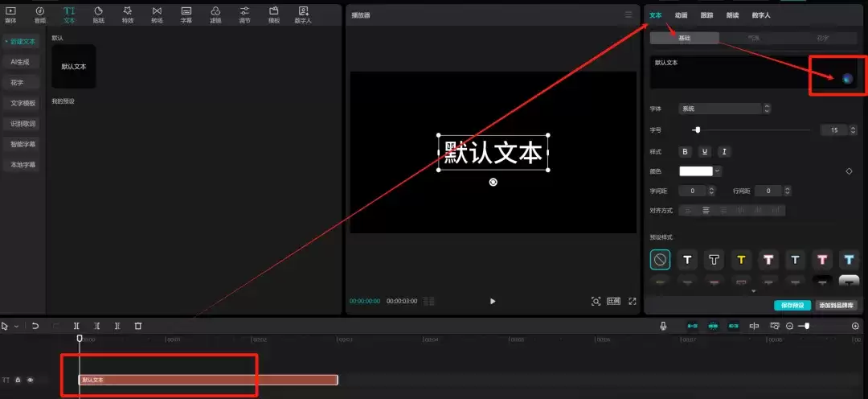Select the no-style preset circle icon
This screenshot has height=399, width=868.
[x=660, y=259]
